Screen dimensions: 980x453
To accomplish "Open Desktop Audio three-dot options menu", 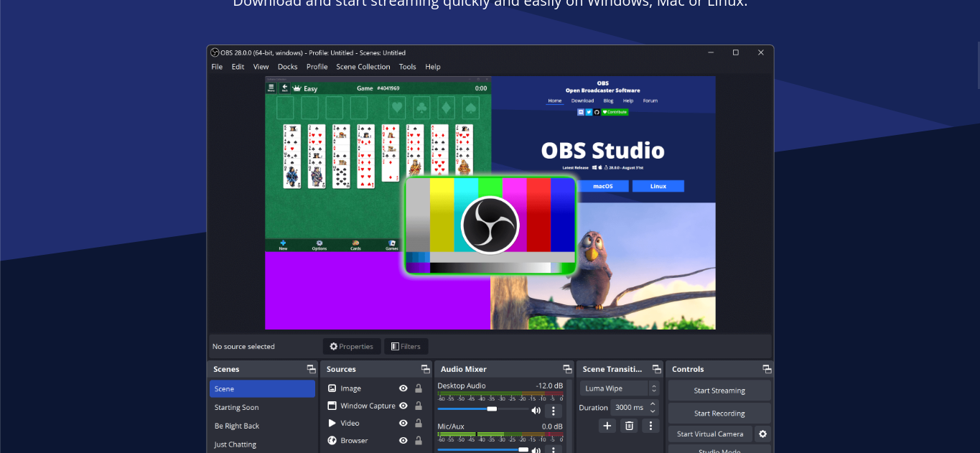I will pyautogui.click(x=553, y=411).
